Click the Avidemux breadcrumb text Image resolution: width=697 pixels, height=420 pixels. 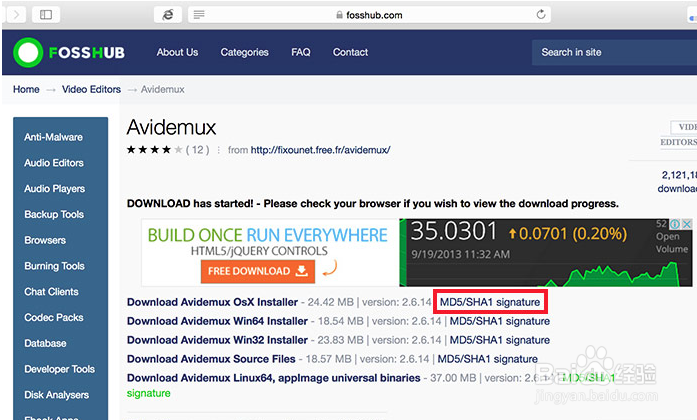point(163,89)
